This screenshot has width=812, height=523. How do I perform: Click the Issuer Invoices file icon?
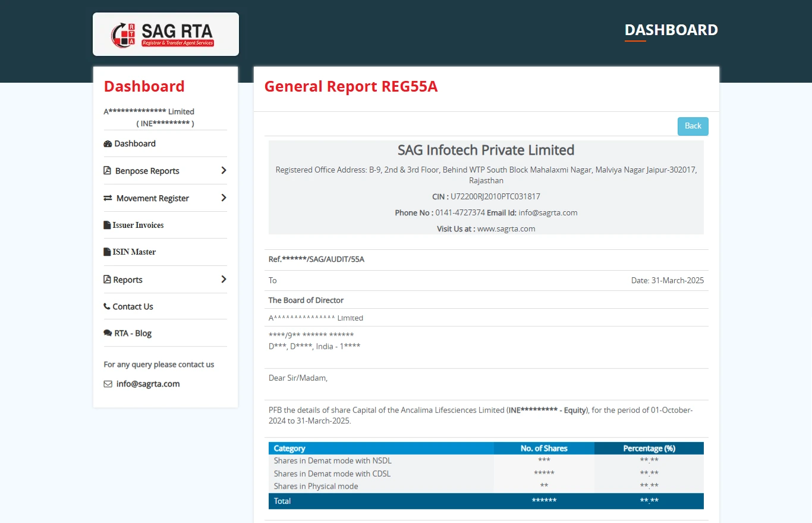108,226
